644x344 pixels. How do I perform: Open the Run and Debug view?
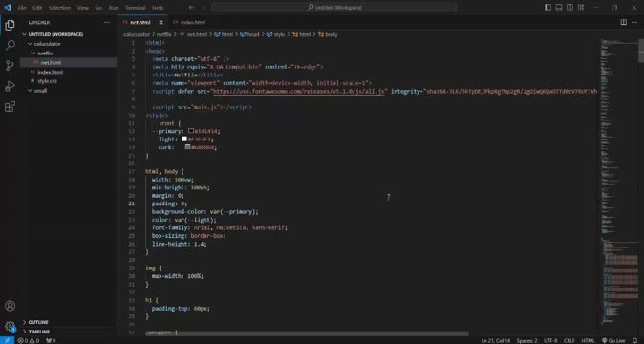pyautogui.click(x=10, y=86)
